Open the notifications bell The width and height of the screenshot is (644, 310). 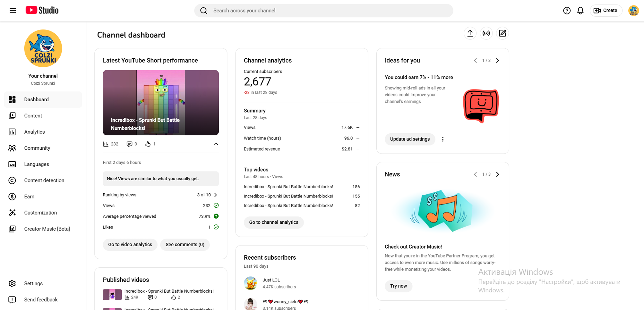coord(580,11)
